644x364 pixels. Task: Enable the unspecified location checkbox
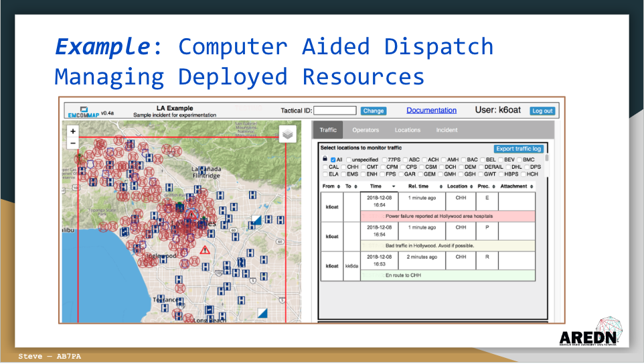click(349, 160)
